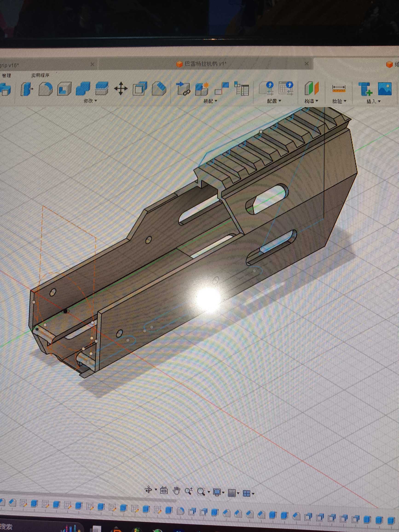Expand the 装配 (Assemble) dropdown

[210, 101]
